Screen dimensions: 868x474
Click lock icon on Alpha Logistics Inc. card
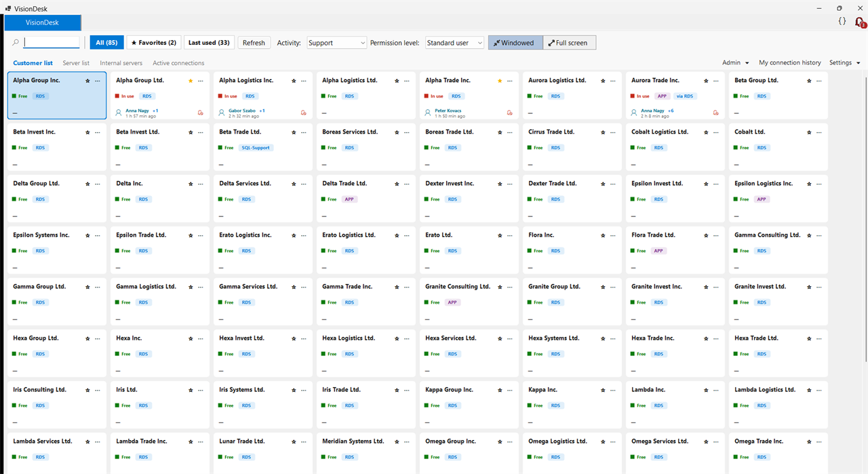(304, 113)
